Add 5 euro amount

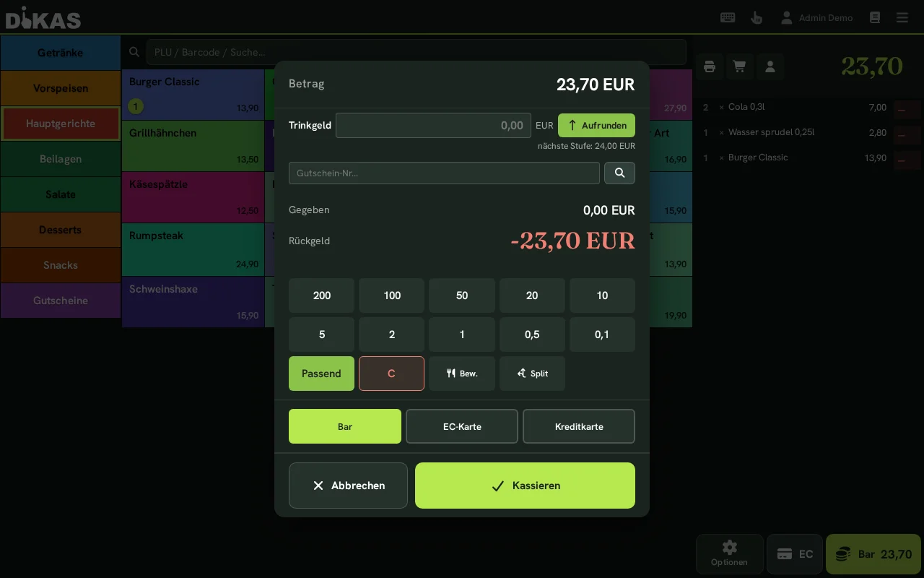pos(321,335)
